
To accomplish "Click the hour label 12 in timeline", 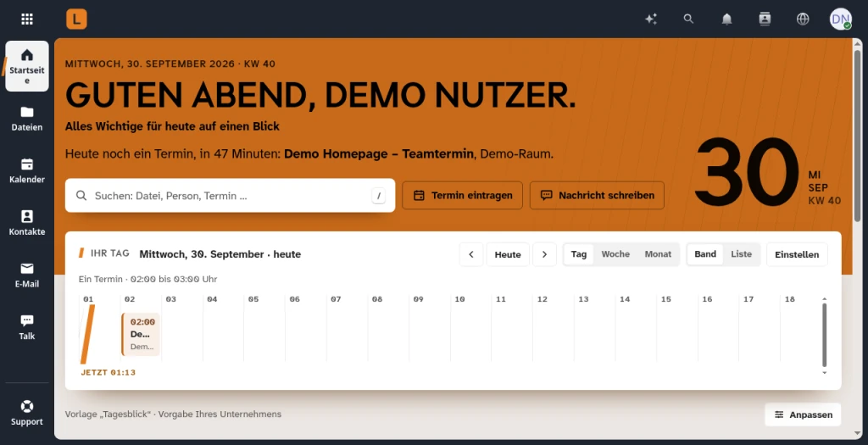I will [x=542, y=299].
